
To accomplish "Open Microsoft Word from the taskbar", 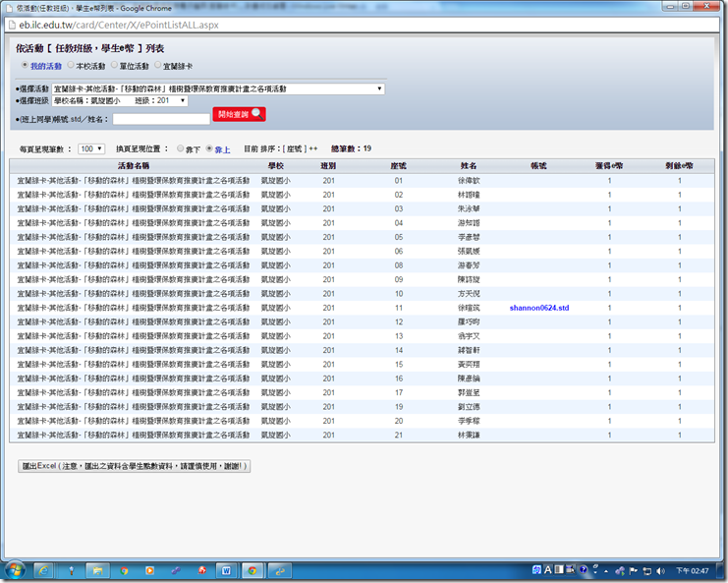I will coord(225,569).
